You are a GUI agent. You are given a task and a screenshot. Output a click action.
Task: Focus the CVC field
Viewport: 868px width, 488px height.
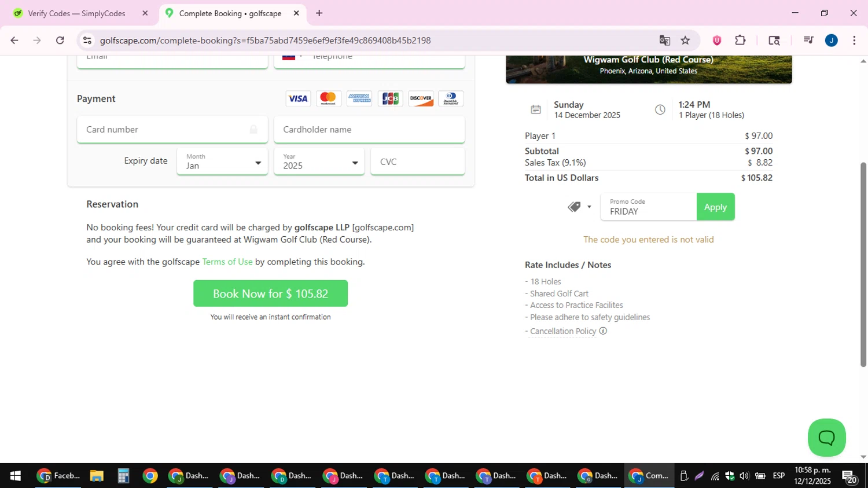pyautogui.click(x=418, y=162)
